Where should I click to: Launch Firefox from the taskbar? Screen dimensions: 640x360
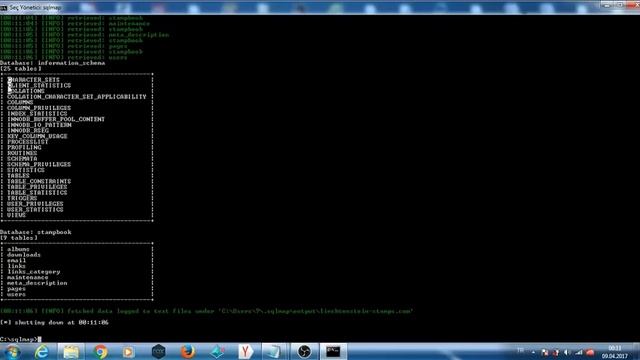tap(187, 351)
